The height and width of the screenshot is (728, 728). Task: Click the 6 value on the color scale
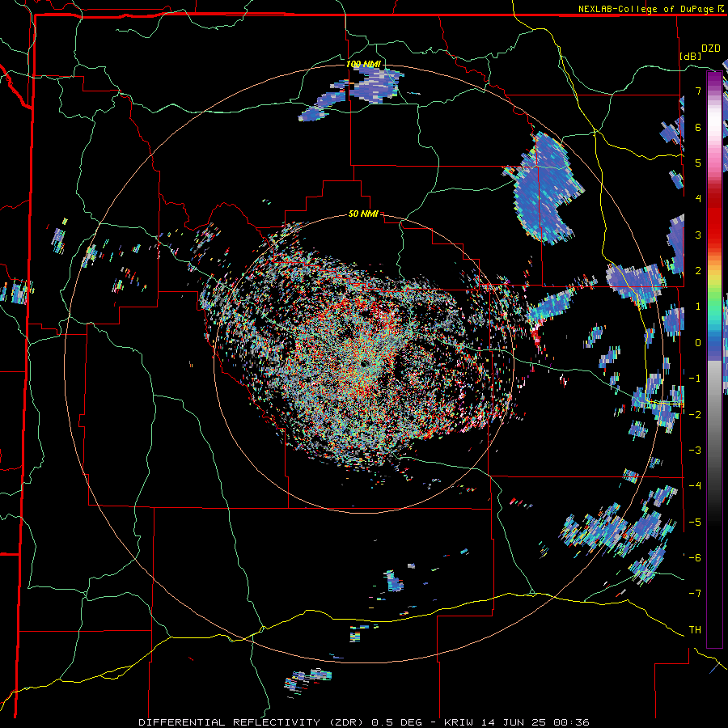point(698,127)
